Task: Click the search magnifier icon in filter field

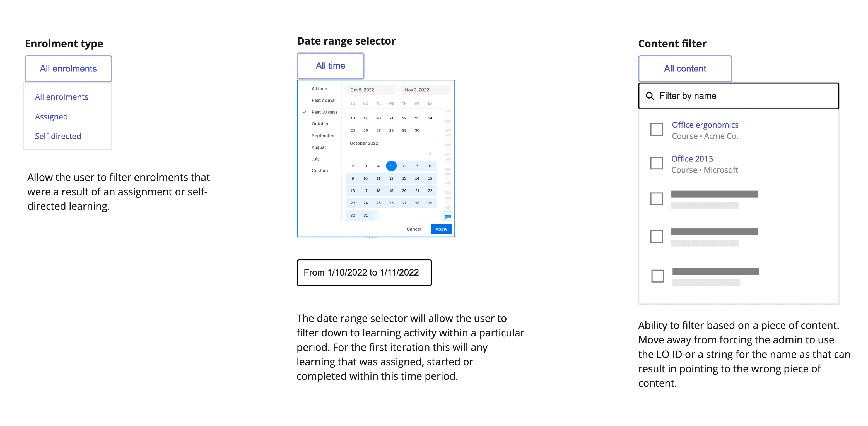Action: 650,96
